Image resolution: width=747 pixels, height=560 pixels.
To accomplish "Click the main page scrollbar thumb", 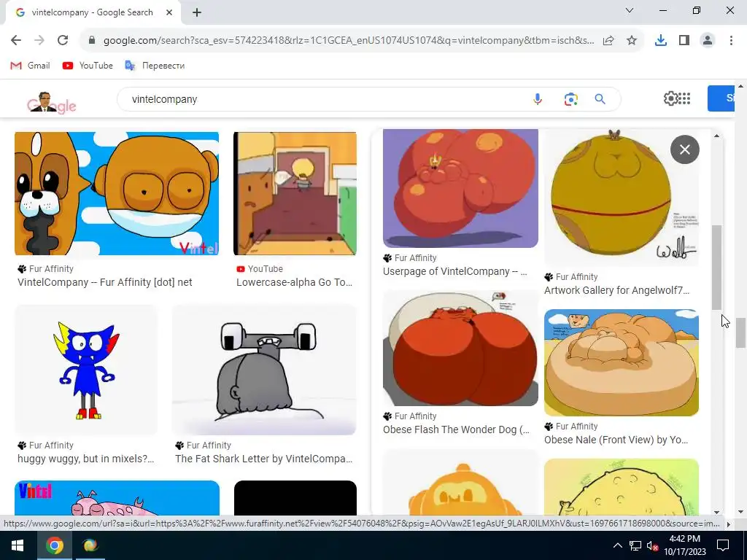I will click(740, 332).
